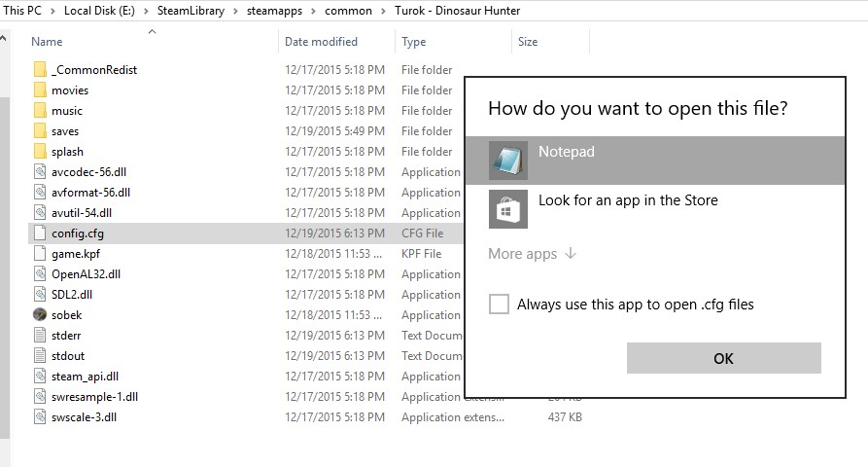Choose Look for an app in the Store

pos(628,200)
